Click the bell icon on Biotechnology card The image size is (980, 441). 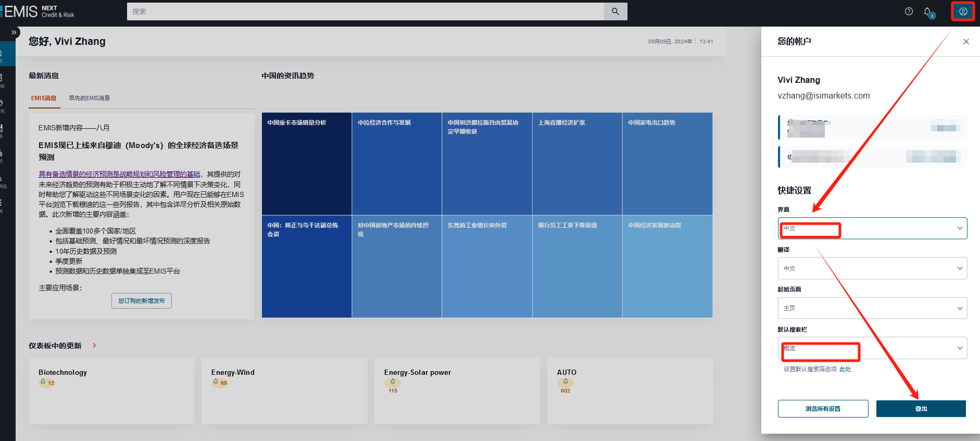pyautogui.click(x=43, y=382)
